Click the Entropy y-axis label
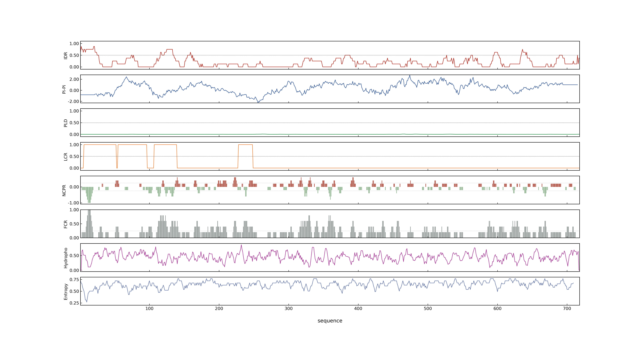Screen dimensions: 644x343 tap(66, 291)
